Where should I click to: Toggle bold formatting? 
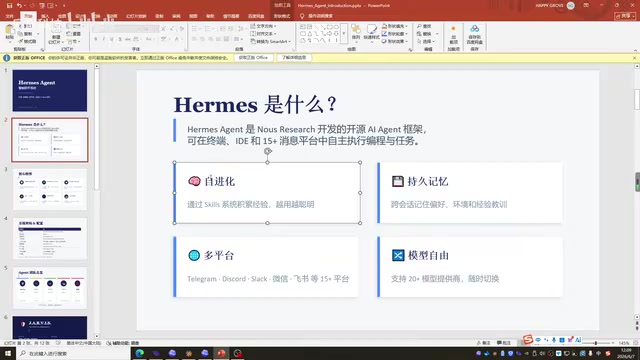tap(96, 39)
